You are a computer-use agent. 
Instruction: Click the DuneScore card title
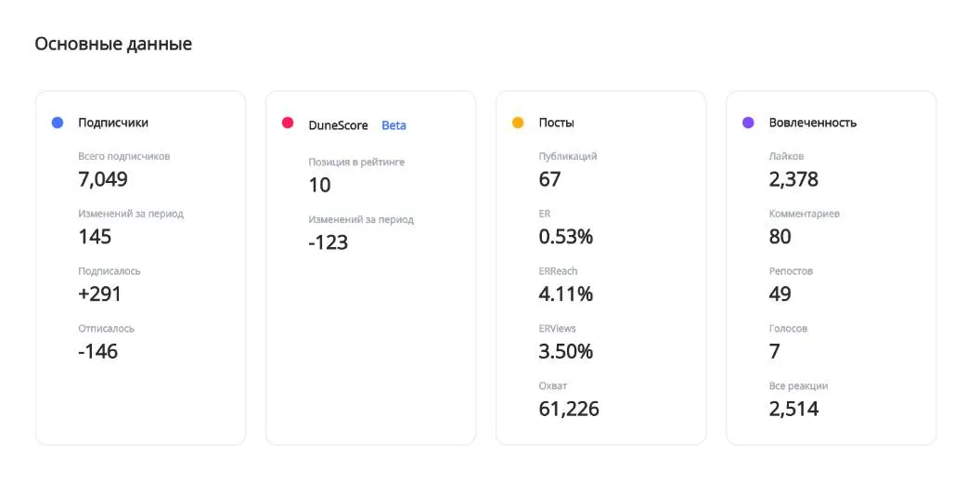[338, 125]
